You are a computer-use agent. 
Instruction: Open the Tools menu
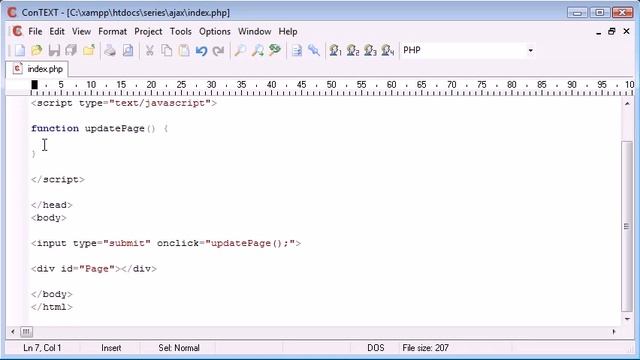[180, 31]
